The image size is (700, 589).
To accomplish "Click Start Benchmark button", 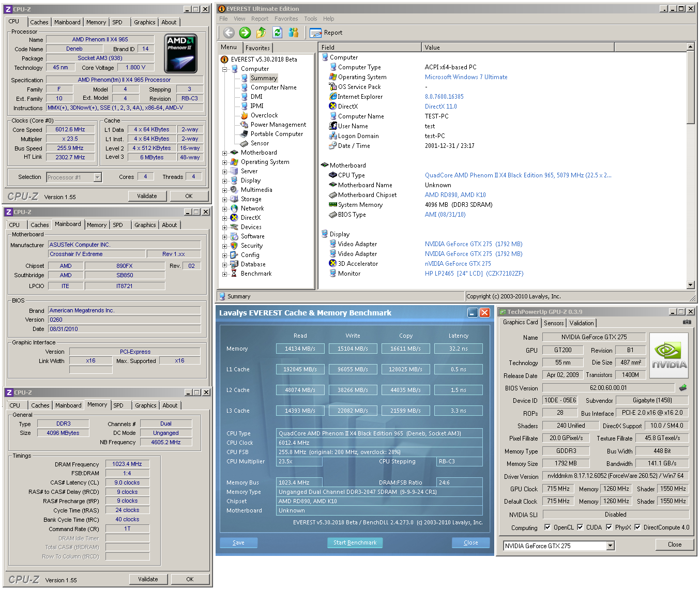I will click(355, 542).
